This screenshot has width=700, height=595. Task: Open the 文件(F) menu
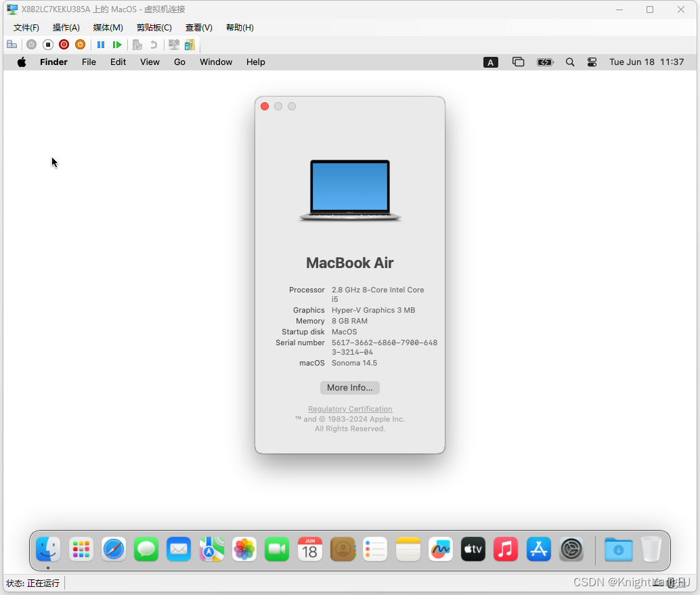click(x=26, y=28)
